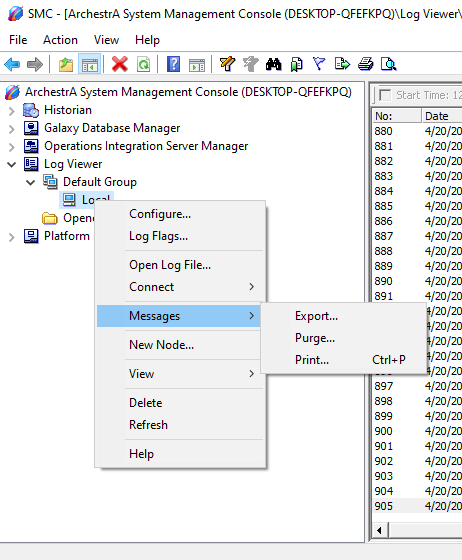Choose Delete from context menu

(181, 403)
